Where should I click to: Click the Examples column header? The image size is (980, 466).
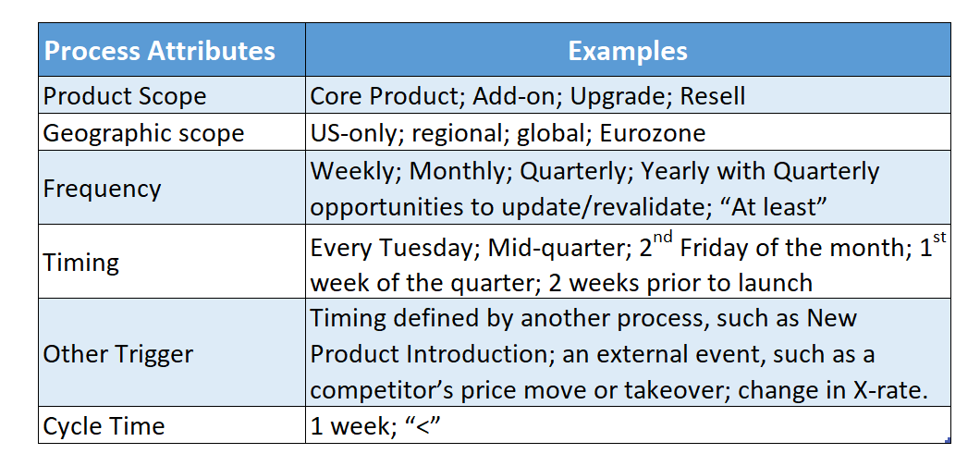pyautogui.click(x=628, y=50)
